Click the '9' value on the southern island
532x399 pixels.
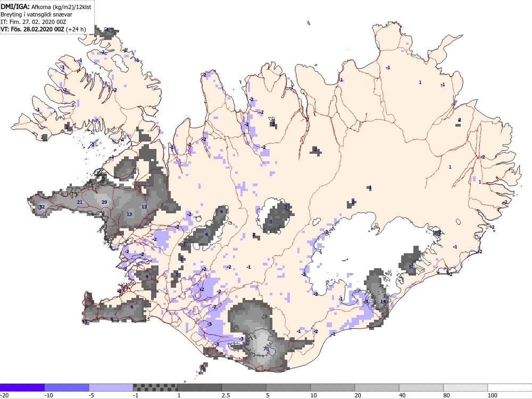(x=204, y=370)
